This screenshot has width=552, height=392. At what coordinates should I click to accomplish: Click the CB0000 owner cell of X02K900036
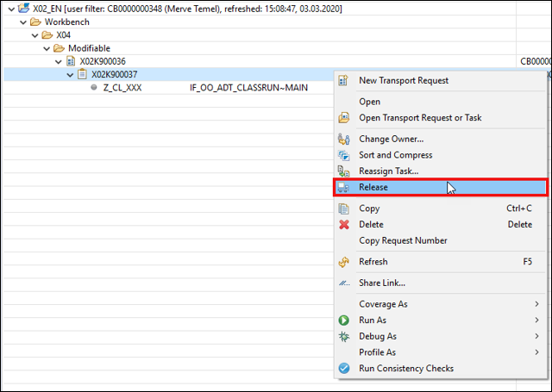[x=536, y=61]
